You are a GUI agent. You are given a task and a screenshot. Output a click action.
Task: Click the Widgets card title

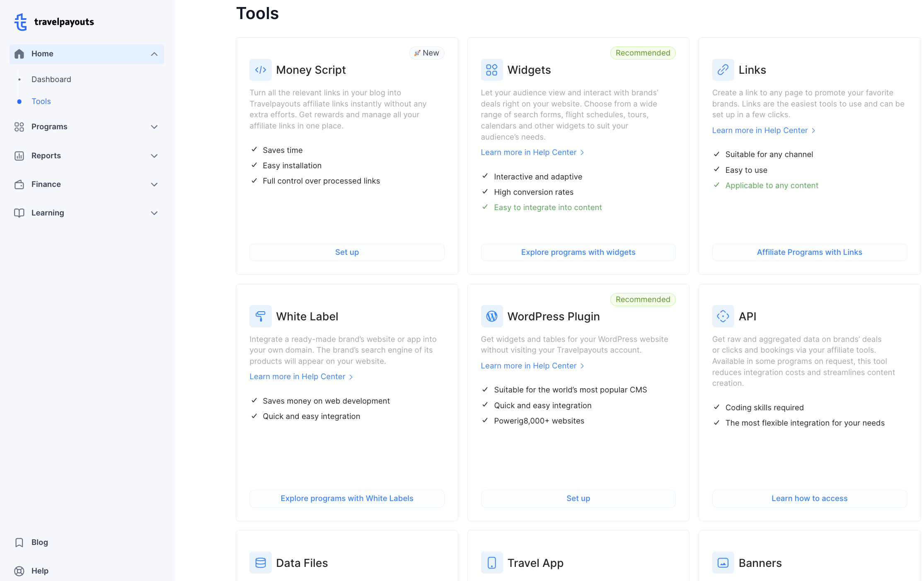[529, 70]
